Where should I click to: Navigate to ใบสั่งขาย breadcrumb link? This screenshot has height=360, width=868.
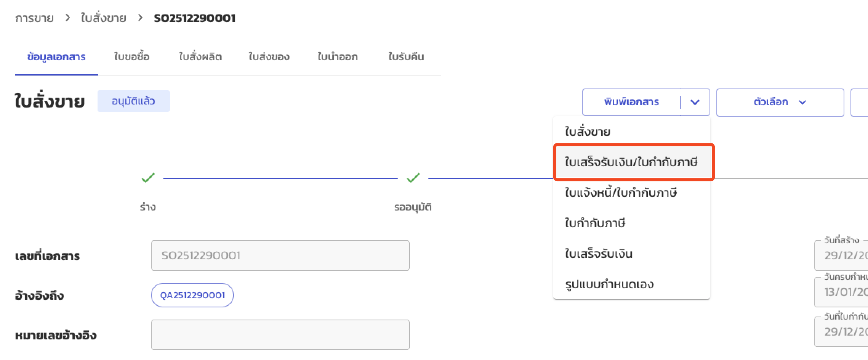103,18
